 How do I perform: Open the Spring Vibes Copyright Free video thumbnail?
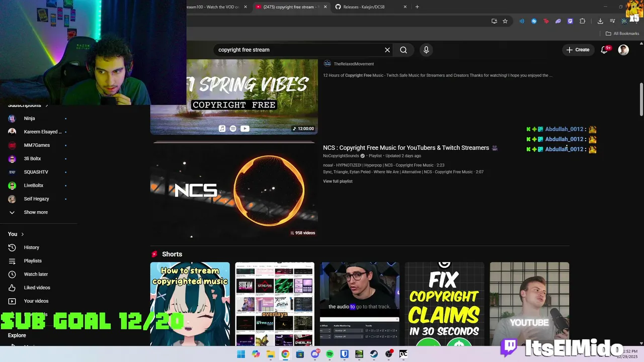click(234, 97)
